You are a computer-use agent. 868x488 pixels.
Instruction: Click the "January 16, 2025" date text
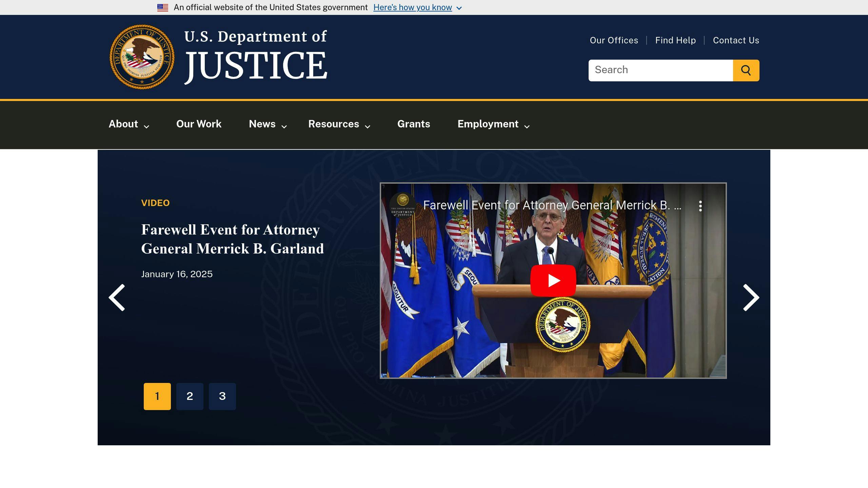(177, 274)
